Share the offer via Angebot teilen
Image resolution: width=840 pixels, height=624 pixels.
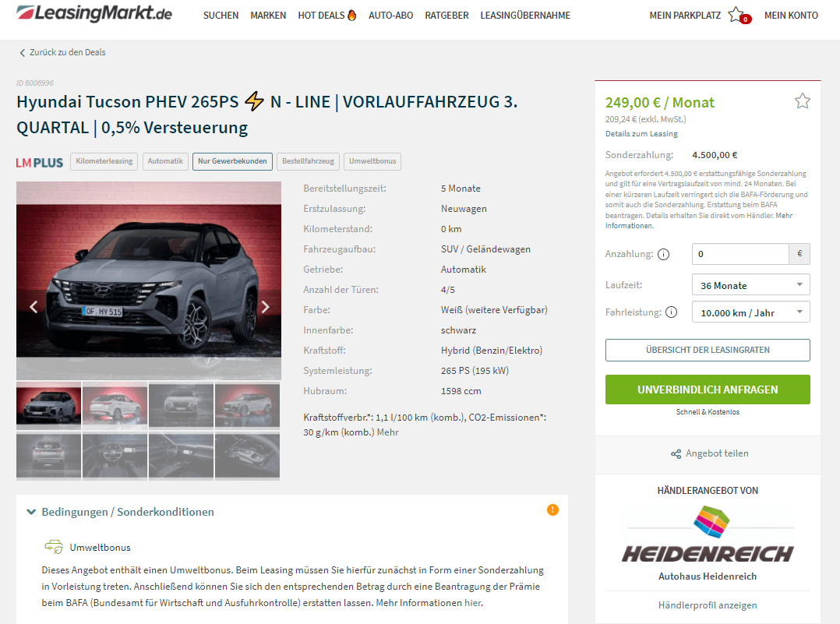pyautogui.click(x=710, y=453)
